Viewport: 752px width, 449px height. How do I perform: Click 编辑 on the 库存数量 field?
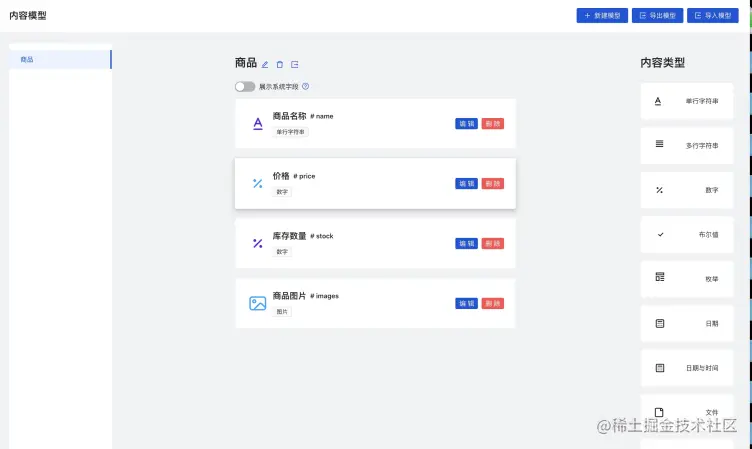466,244
